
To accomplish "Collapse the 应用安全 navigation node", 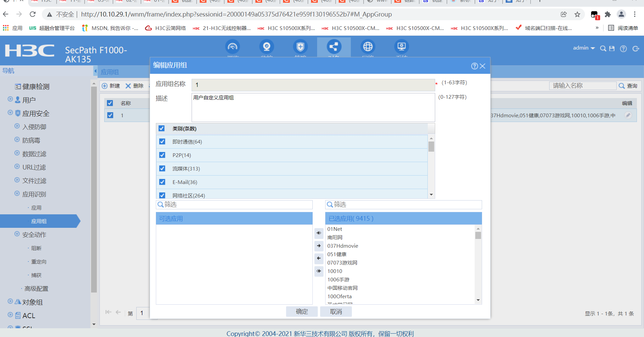I will point(10,113).
